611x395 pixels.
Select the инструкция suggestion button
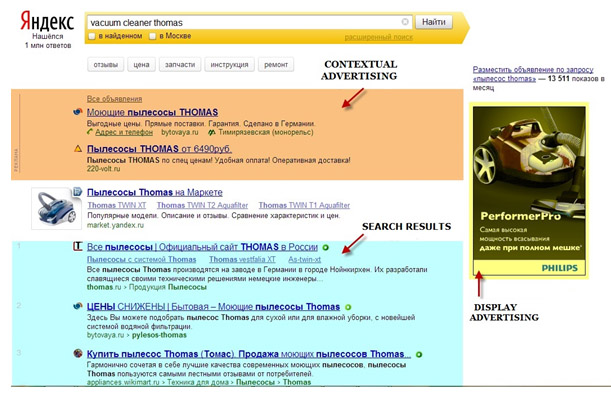[230, 65]
